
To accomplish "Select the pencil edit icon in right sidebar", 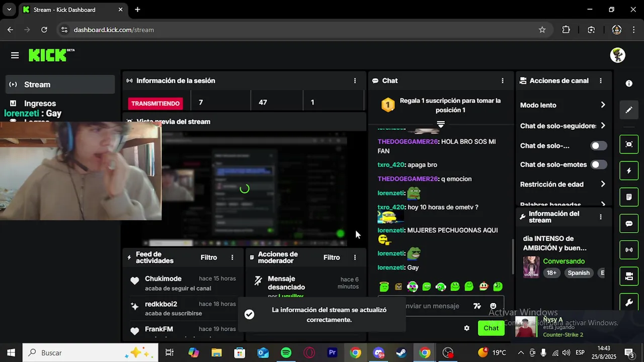I will point(629,110).
